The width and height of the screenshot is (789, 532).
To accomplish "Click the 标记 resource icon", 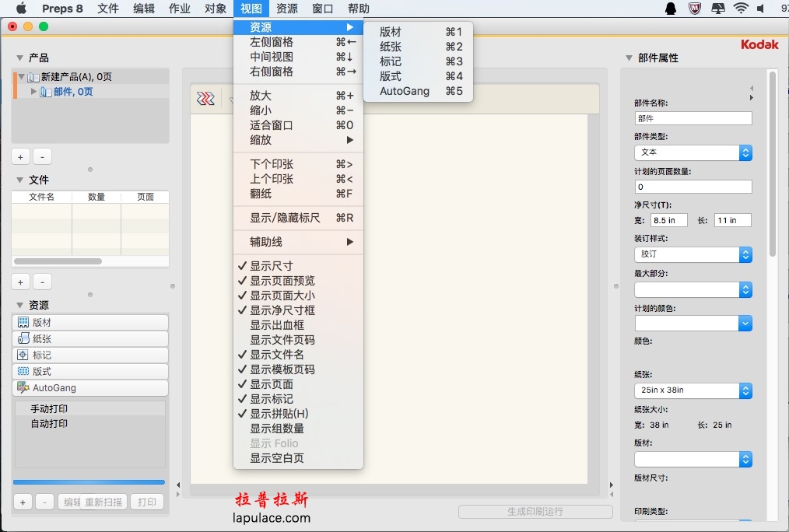I will coord(23,355).
